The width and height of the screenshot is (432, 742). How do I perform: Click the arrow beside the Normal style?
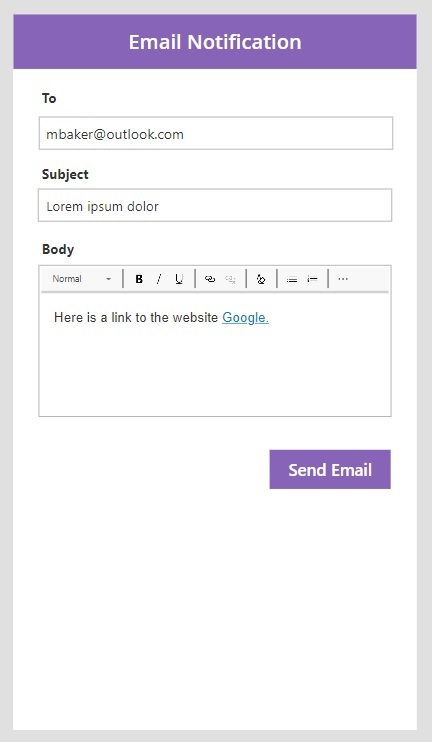click(x=109, y=279)
